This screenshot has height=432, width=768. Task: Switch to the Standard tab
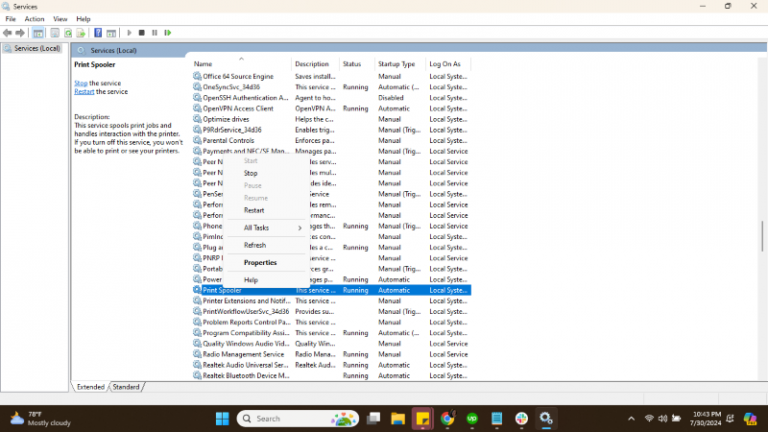126,386
